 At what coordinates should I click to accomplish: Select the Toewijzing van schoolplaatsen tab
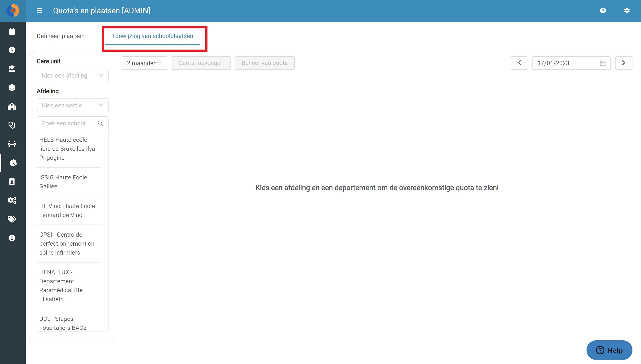pyautogui.click(x=153, y=36)
